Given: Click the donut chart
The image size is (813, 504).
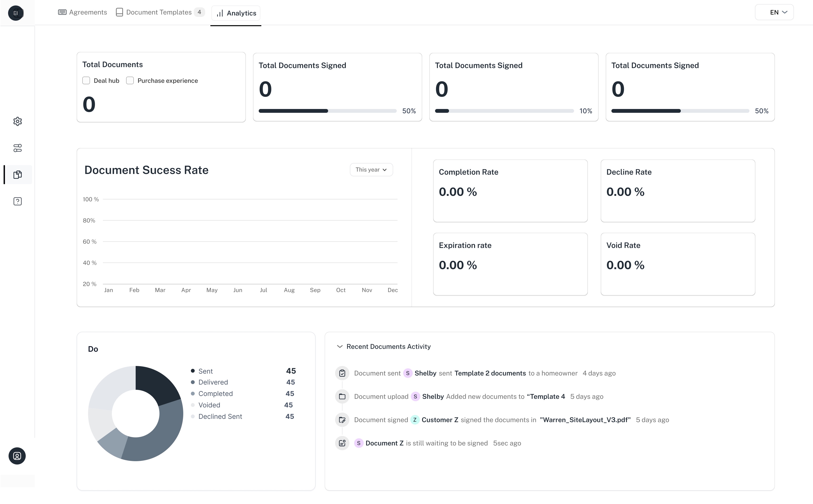Looking at the screenshot, I should click(x=136, y=413).
